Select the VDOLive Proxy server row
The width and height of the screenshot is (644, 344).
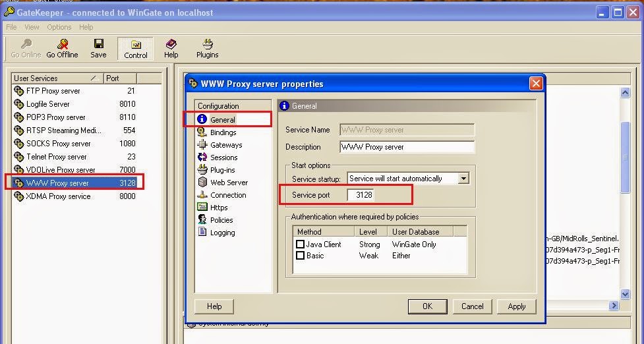(74, 169)
